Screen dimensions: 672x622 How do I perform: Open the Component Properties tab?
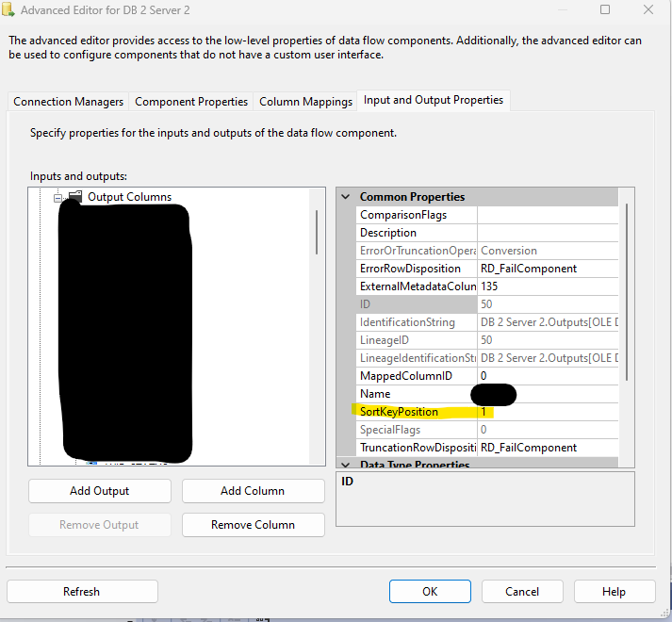coord(191,102)
